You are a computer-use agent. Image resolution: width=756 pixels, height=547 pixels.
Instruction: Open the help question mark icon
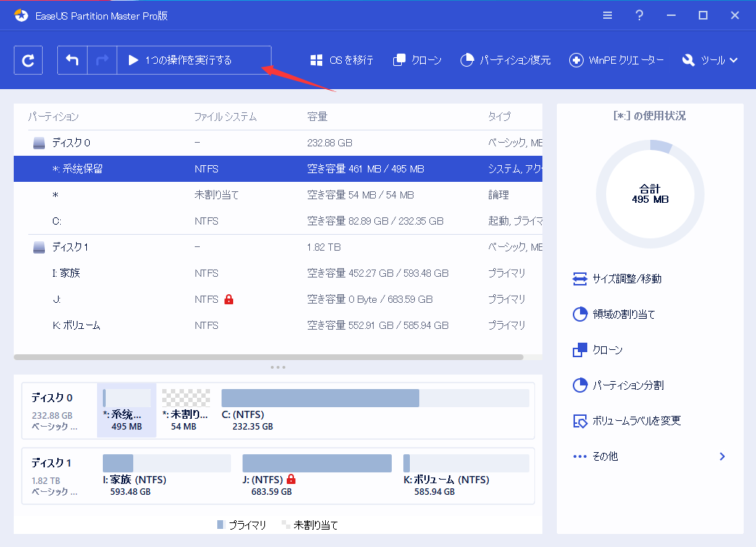click(x=639, y=15)
